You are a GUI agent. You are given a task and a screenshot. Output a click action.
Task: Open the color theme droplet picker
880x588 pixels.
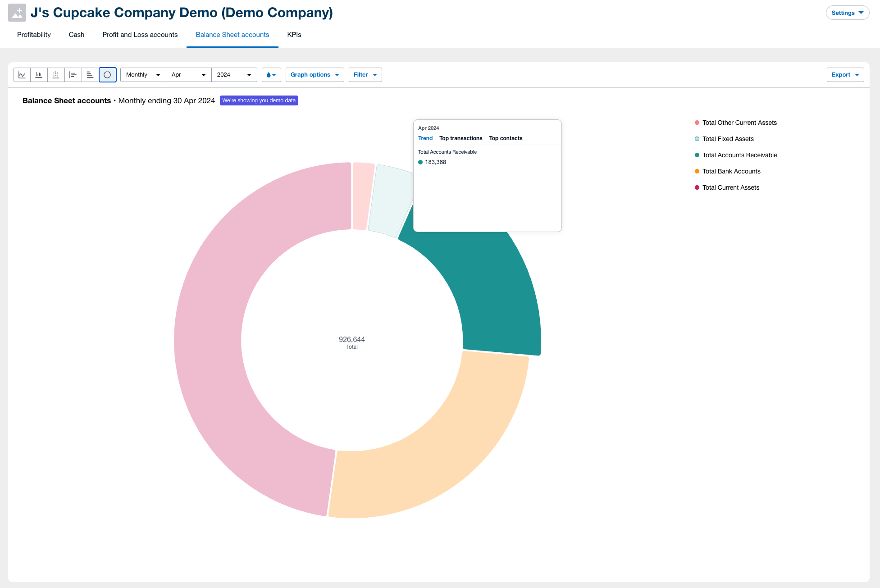pos(271,75)
